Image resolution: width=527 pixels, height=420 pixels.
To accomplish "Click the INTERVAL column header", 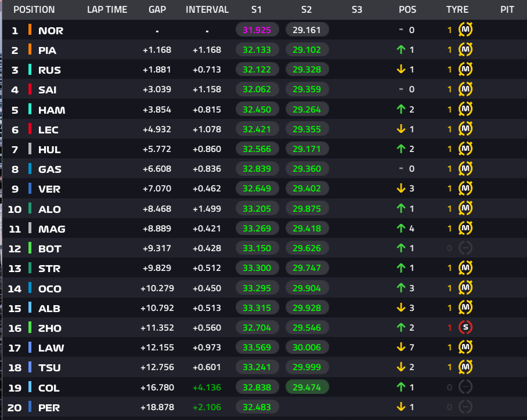I will coord(207,9).
